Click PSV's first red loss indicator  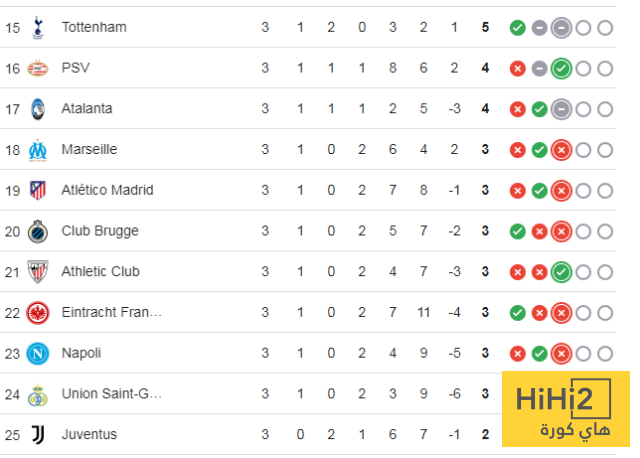518,68
